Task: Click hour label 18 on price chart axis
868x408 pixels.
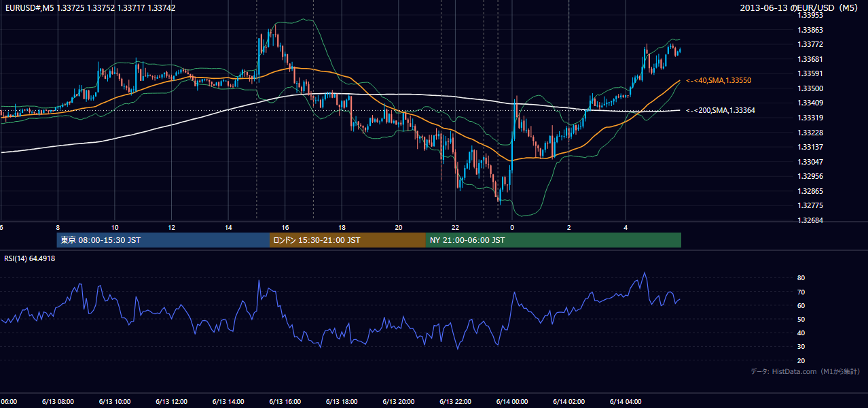Action: (x=342, y=228)
